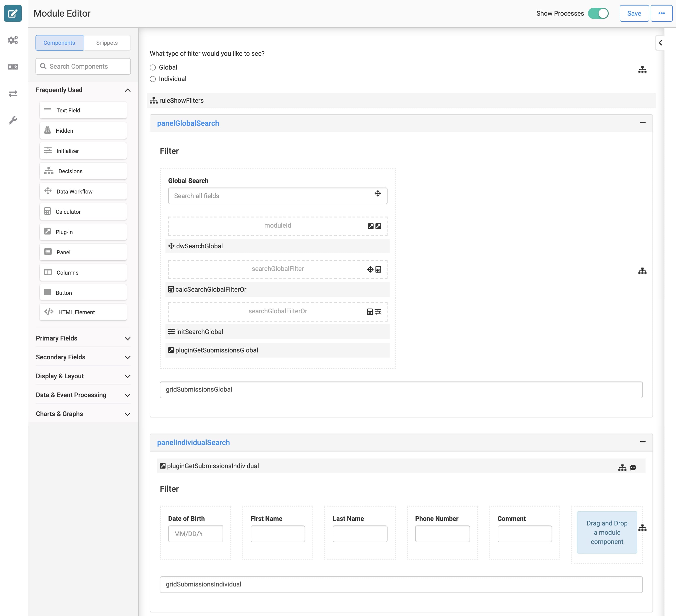The image size is (676, 616).
Task: Click the calcSearchGlobalFilterOr calculator row
Action: [x=278, y=289]
